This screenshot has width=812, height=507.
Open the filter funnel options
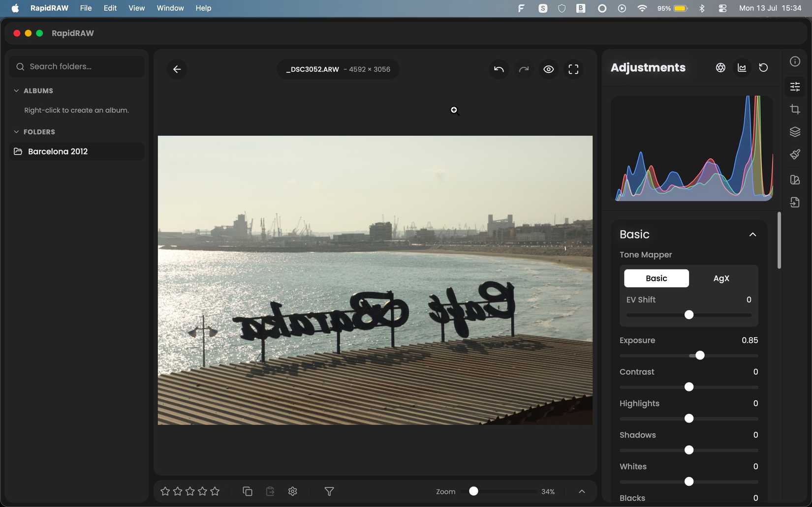point(329,491)
